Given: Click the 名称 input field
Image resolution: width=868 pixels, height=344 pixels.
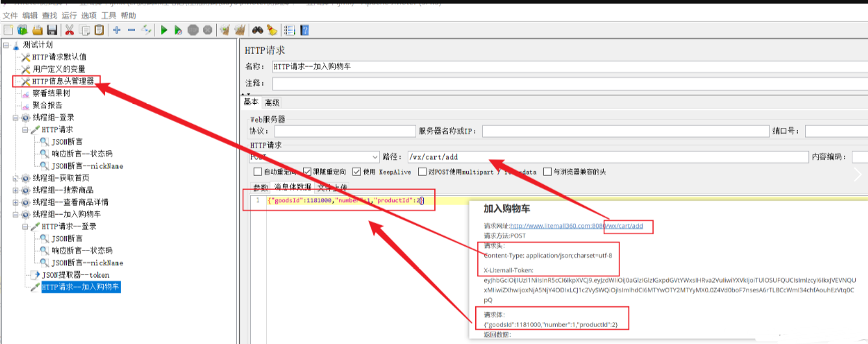Looking at the screenshot, I should pos(569,66).
